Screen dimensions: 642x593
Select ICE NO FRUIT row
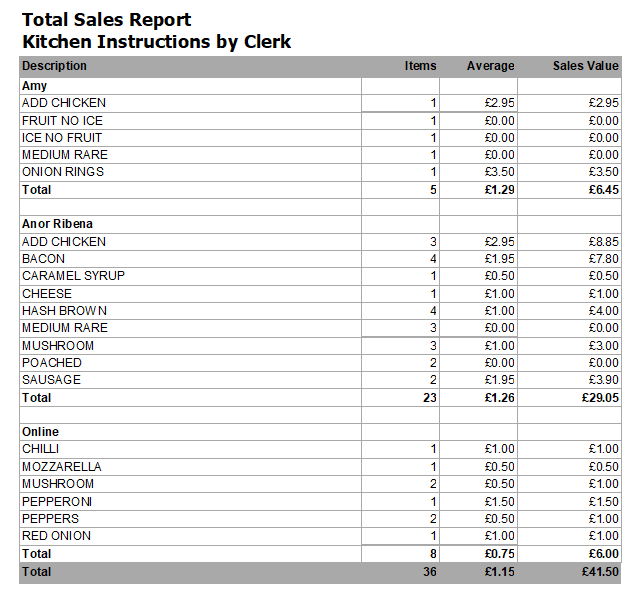pos(320,138)
